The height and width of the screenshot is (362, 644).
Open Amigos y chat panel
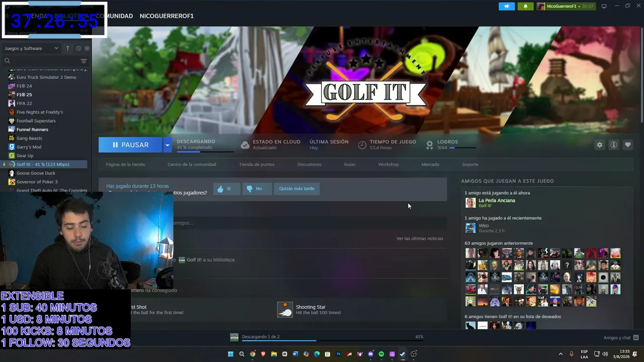pyautogui.click(x=621, y=337)
